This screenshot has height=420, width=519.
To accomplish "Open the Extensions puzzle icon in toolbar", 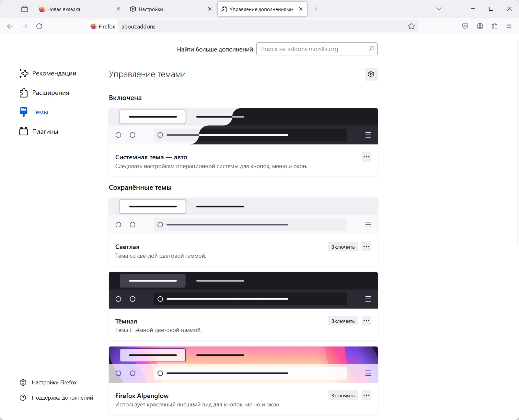I will (495, 26).
